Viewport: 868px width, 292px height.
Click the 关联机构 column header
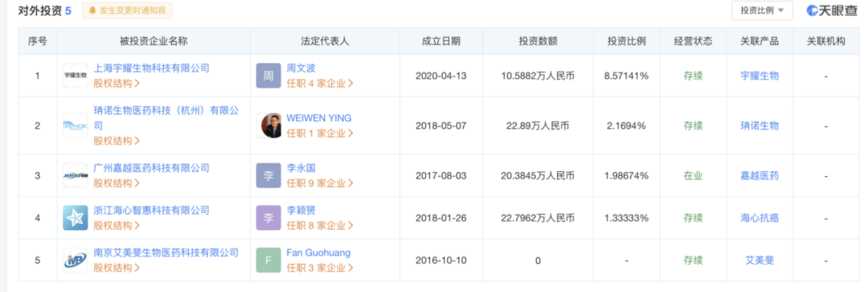[826, 41]
